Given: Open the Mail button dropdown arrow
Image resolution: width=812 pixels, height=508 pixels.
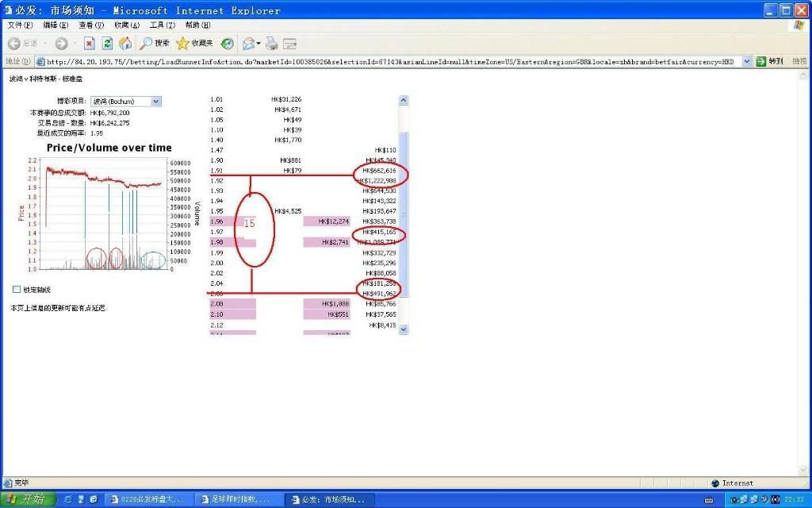Looking at the screenshot, I should [x=259, y=44].
